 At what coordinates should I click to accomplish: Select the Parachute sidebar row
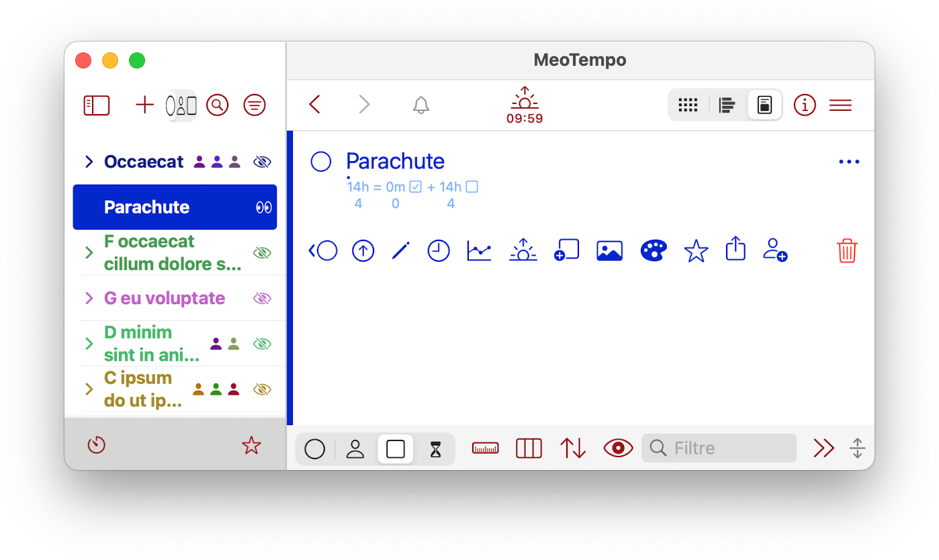pyautogui.click(x=175, y=207)
